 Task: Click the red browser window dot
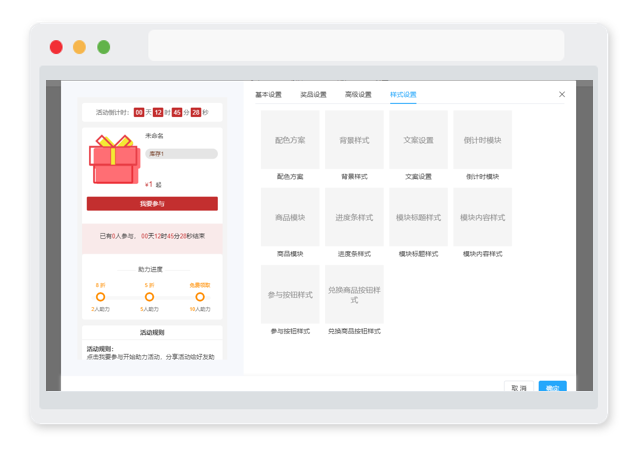56,47
